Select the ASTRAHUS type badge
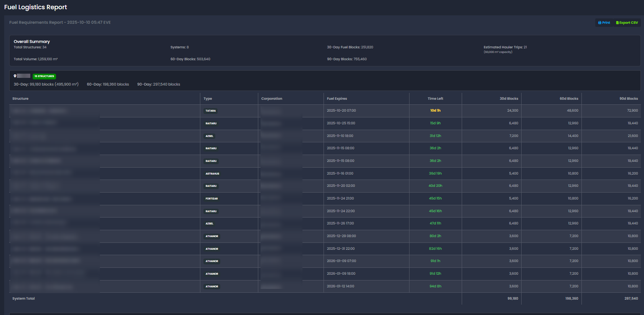This screenshot has width=644, height=315. pyautogui.click(x=212, y=174)
